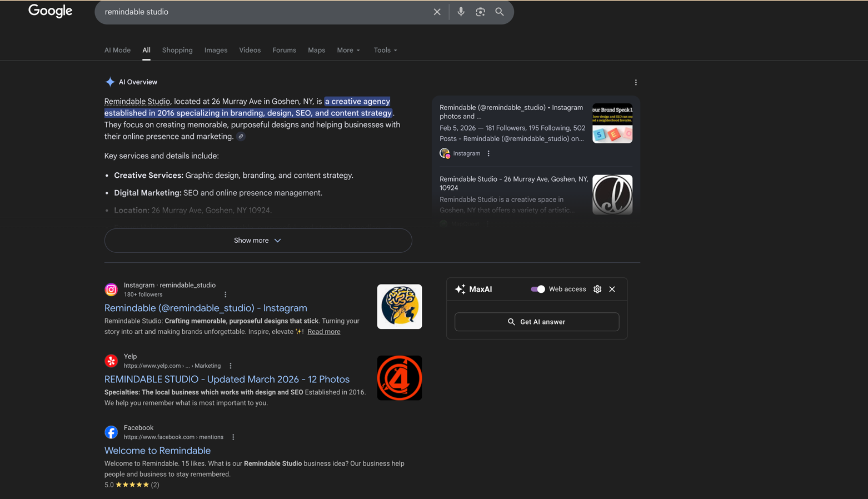Switch to Maps tab

tap(316, 50)
